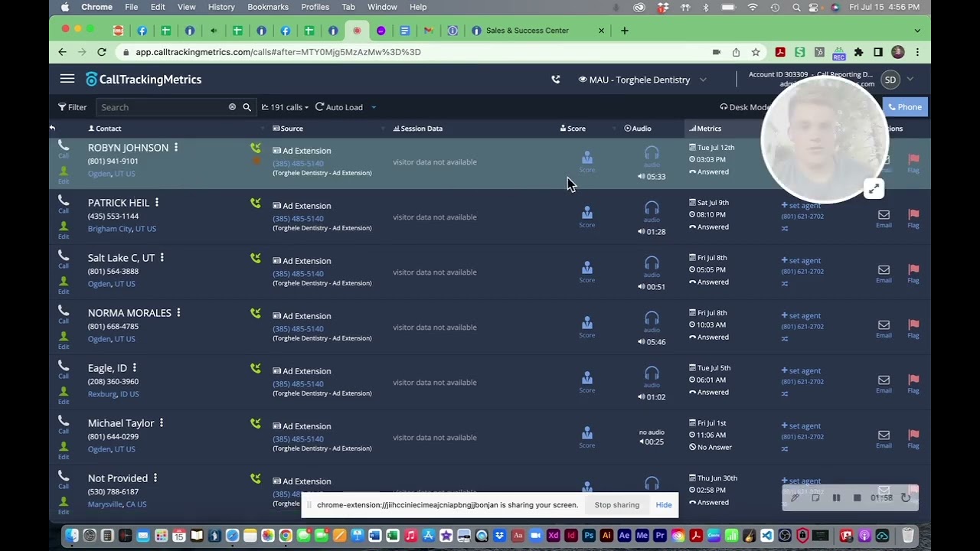Set agent for Michael Taylor call
This screenshot has height=551, width=980.
(x=801, y=425)
